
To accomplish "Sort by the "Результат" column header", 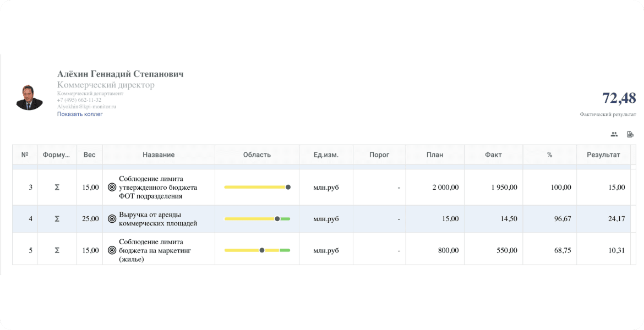I will (x=603, y=155).
